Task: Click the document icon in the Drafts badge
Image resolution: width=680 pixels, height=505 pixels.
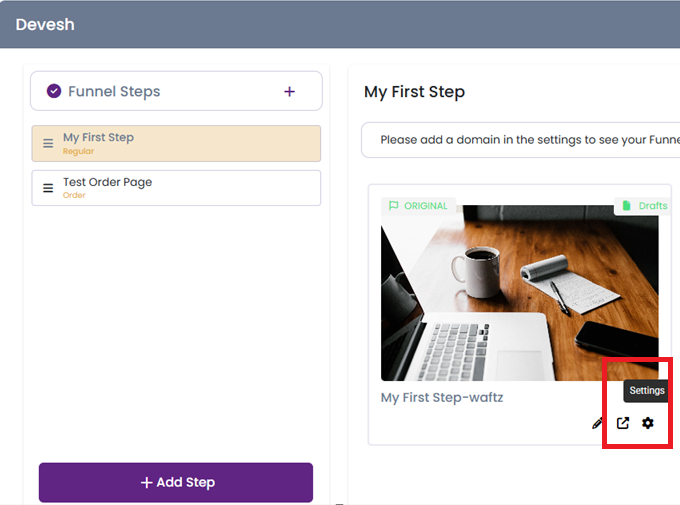Action: point(626,206)
